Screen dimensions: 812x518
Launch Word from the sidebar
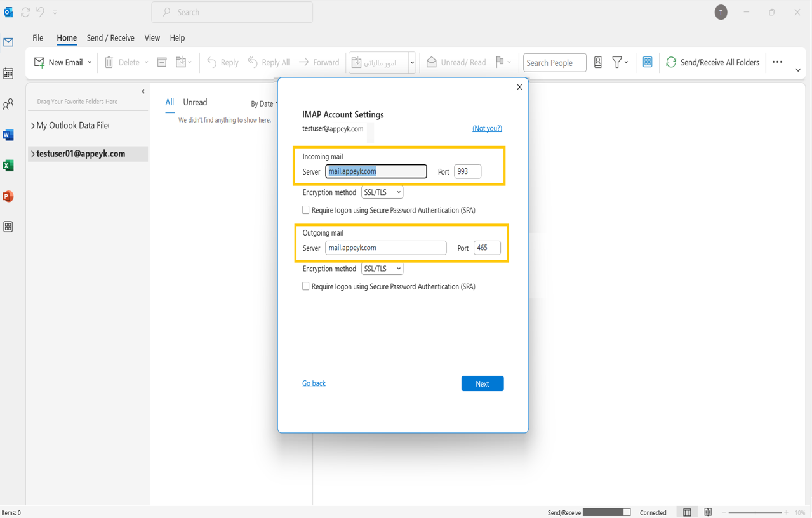(x=8, y=135)
